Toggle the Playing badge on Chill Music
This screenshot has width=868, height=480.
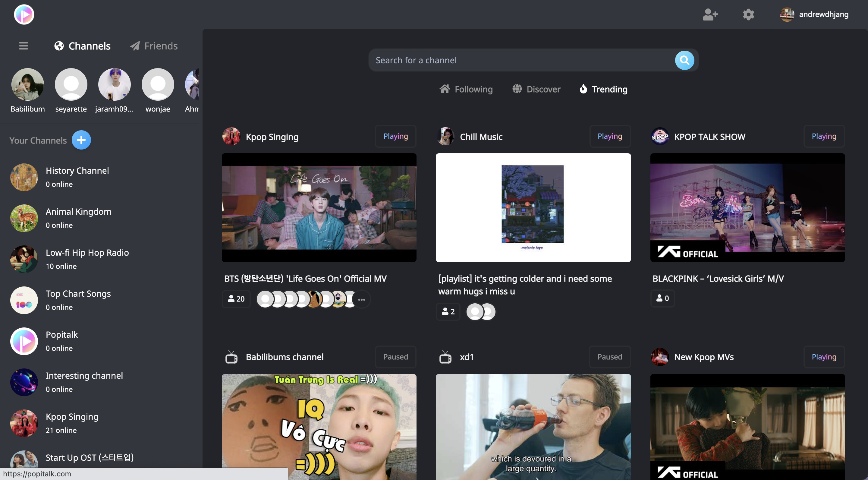coord(610,136)
